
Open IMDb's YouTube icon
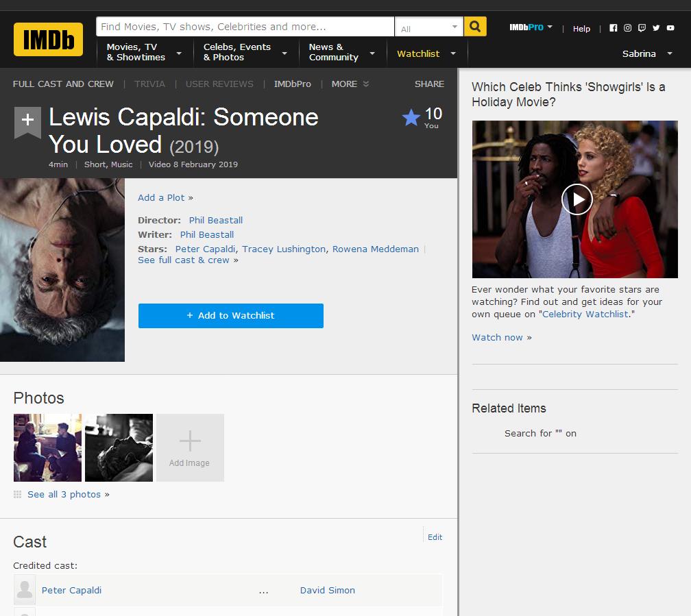670,28
